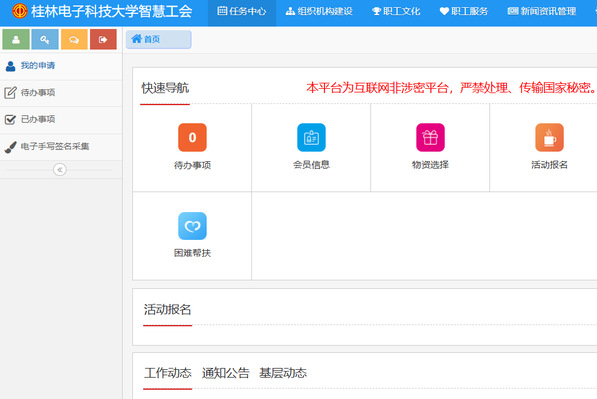Viewport: 597px width, 399px height.
Task: Open the 职工服务 top menu
Action: pyautogui.click(x=464, y=11)
